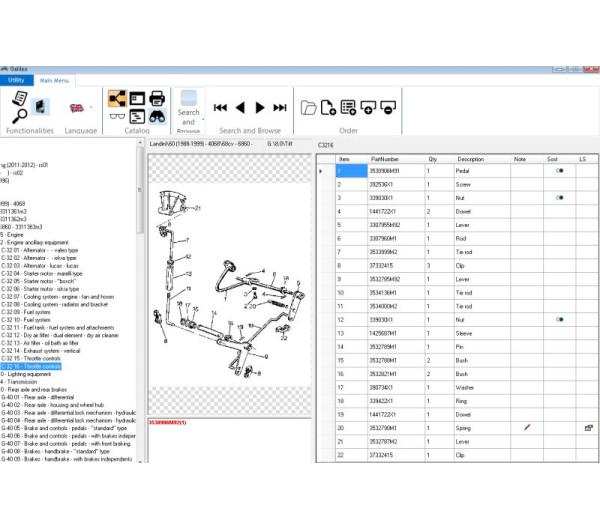Jump to first record arrow
600x530 pixels.
click(221, 107)
